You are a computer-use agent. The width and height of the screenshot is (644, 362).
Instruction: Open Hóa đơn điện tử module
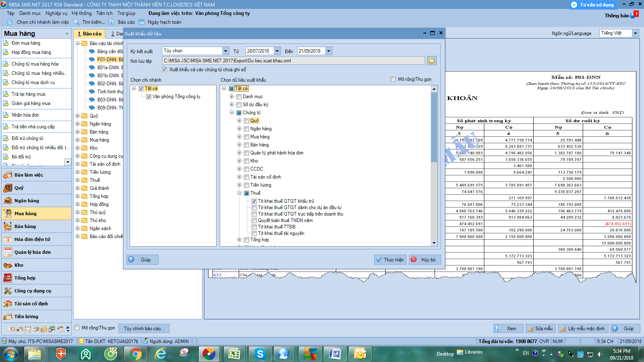[x=36, y=239]
